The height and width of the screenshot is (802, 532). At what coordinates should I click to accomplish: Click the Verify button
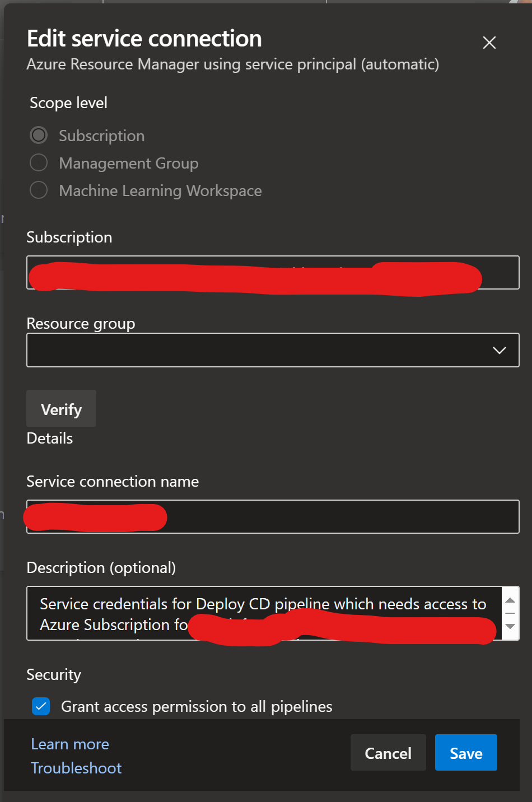click(61, 408)
